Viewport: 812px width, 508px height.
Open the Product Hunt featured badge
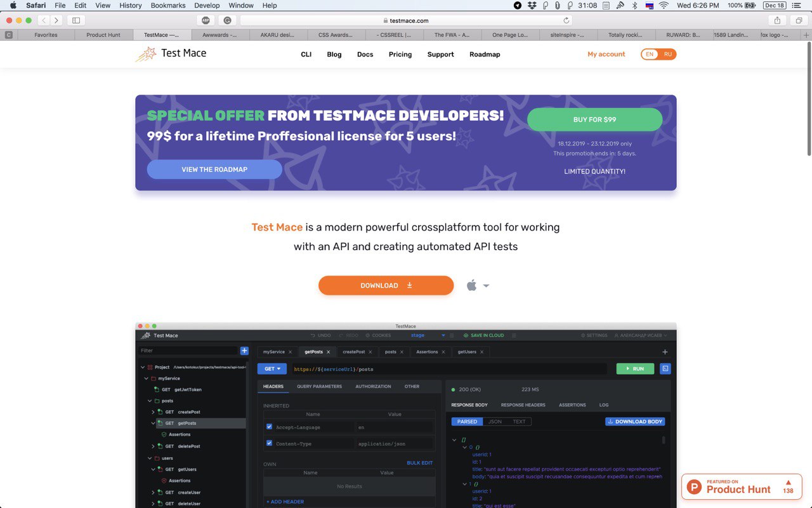(x=742, y=487)
